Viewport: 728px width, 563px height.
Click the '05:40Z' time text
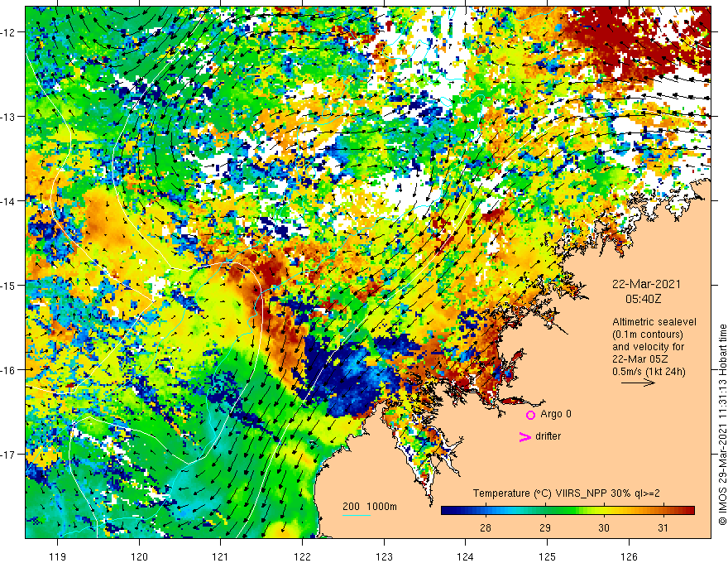pos(643,299)
